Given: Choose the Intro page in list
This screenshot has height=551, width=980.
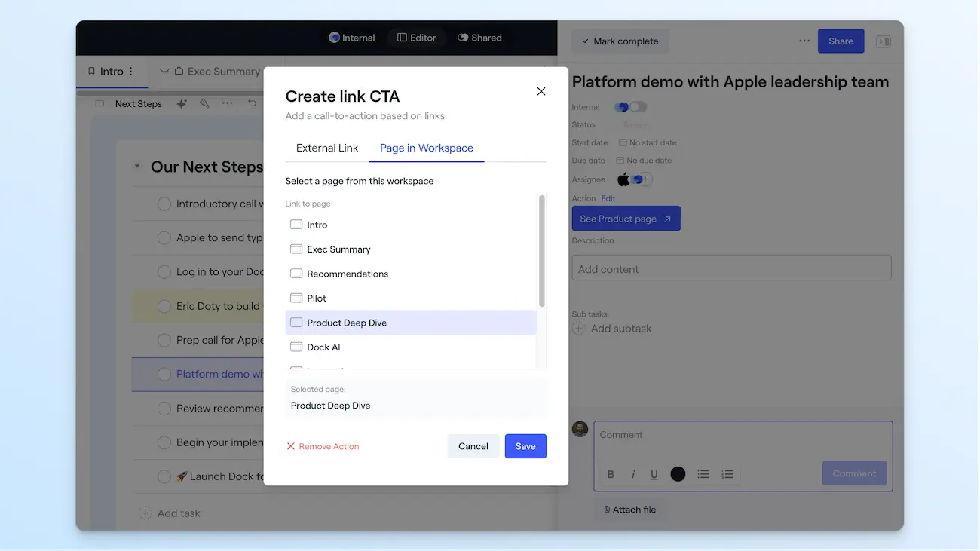Looking at the screenshot, I should (x=411, y=225).
